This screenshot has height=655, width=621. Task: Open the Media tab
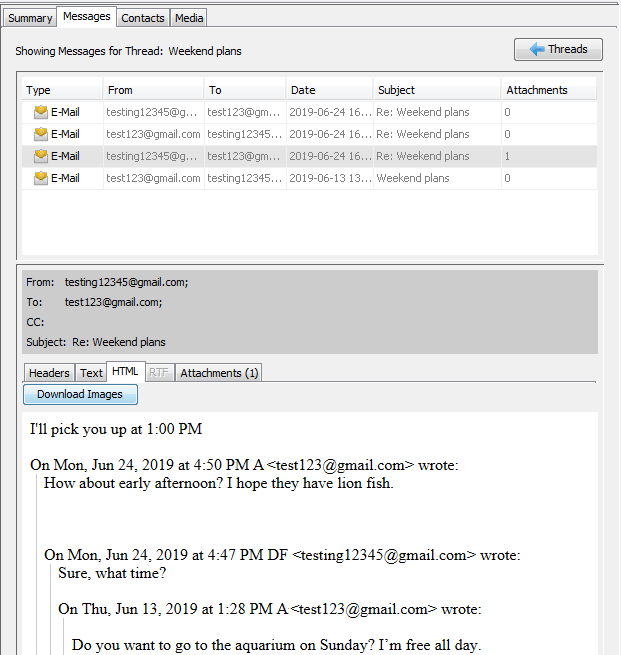tap(189, 18)
